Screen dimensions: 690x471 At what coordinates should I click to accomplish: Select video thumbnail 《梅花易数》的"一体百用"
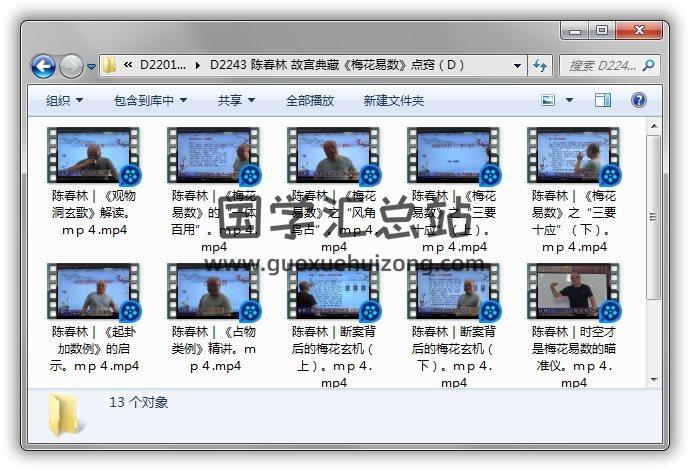tap(214, 155)
